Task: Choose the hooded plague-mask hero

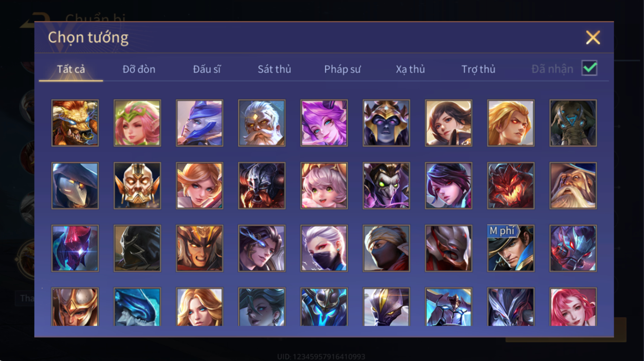Action: click(75, 186)
